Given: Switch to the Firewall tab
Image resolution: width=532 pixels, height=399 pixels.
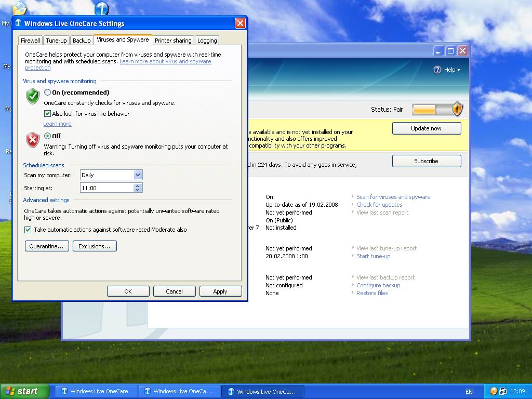Looking at the screenshot, I should (30, 41).
